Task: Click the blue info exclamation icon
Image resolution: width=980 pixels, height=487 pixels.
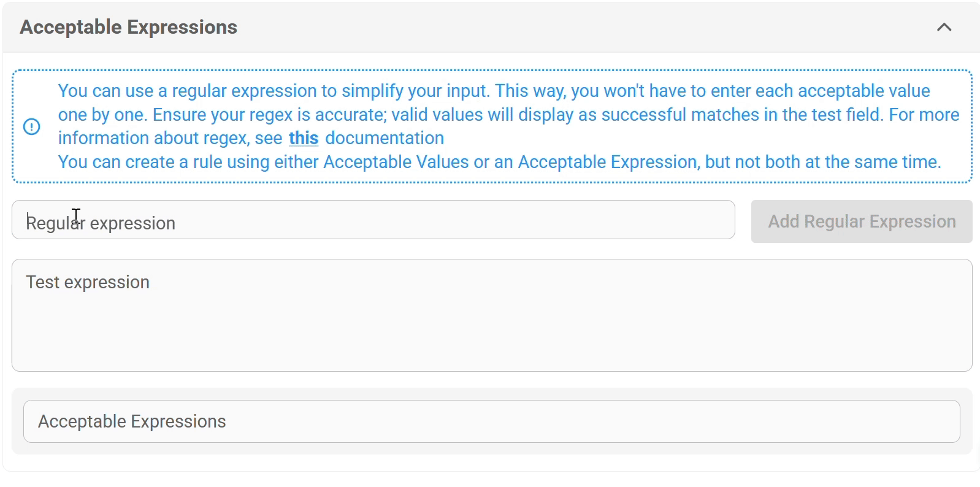Action: click(x=31, y=126)
